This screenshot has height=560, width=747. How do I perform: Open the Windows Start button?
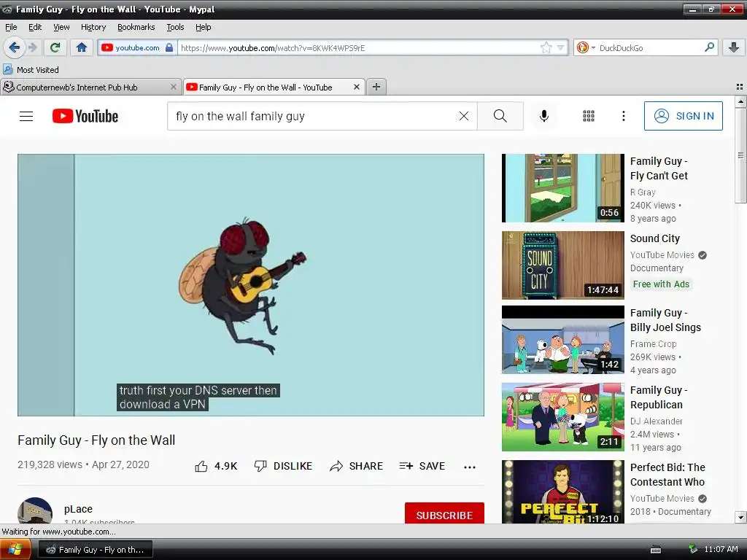pyautogui.click(x=15, y=550)
